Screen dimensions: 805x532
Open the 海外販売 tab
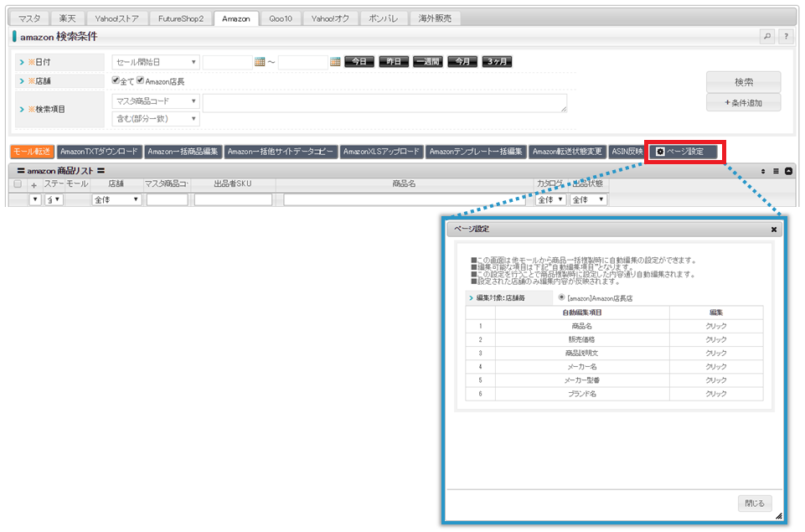click(x=435, y=18)
